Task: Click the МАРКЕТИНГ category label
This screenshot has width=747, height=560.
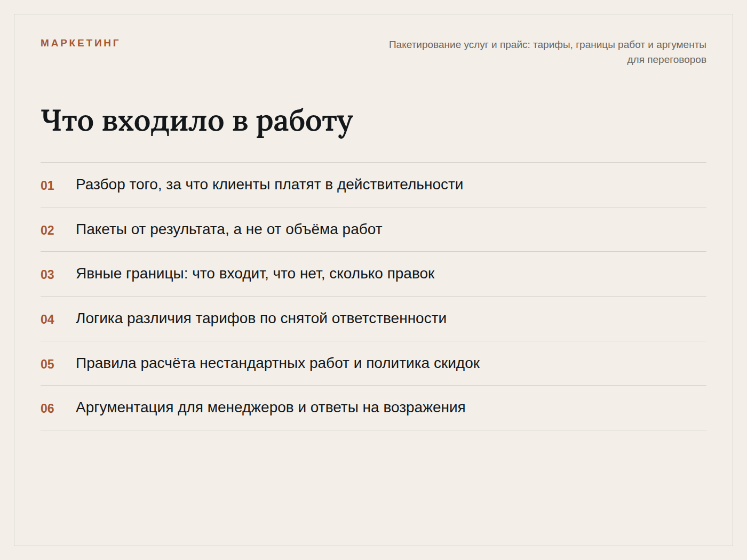Action: (80, 43)
